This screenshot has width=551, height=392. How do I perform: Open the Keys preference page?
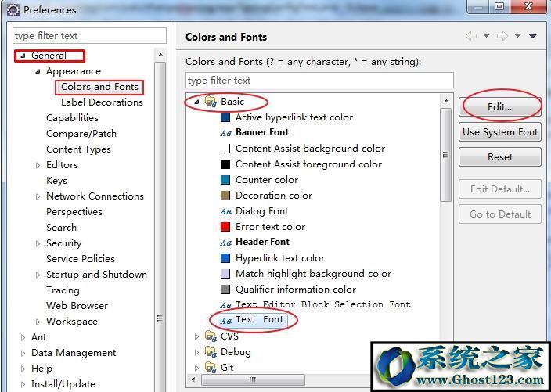click(56, 181)
